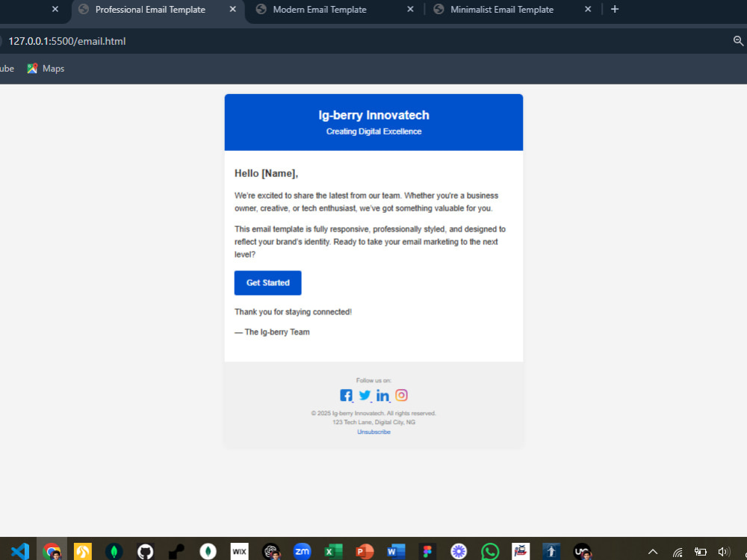
Task: Open Visual Studio Code from the taskbar
Action: pyautogui.click(x=20, y=552)
